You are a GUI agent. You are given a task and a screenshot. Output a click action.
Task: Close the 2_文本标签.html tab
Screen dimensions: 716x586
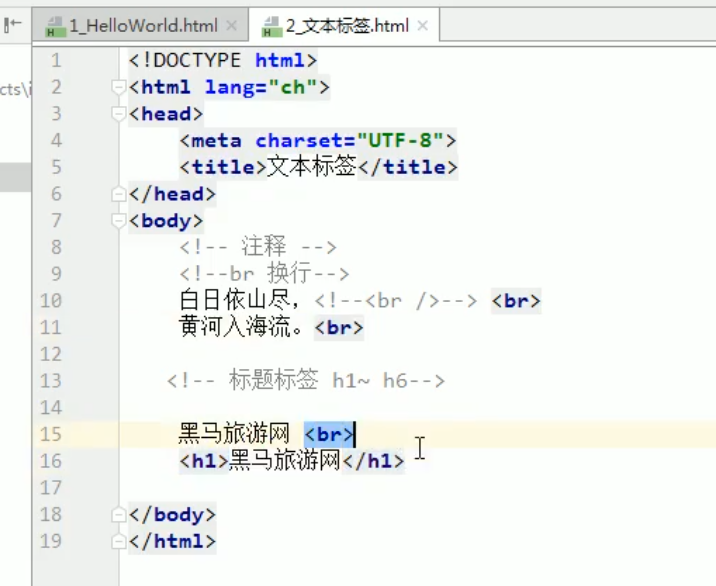point(423,26)
